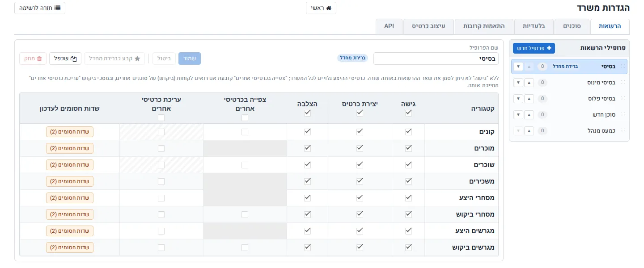
Task: Click the profile name input field
Action: [436, 59]
